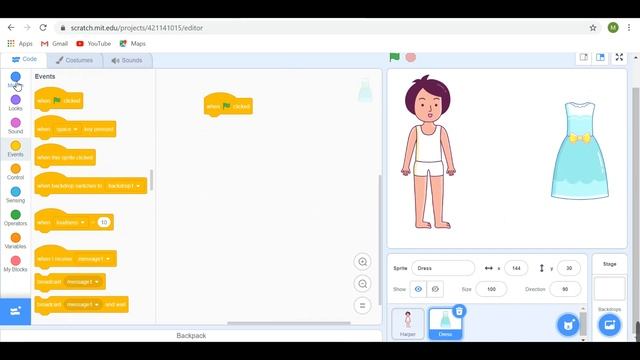
Task: Bookmark this page with the star
Action: [593, 28]
